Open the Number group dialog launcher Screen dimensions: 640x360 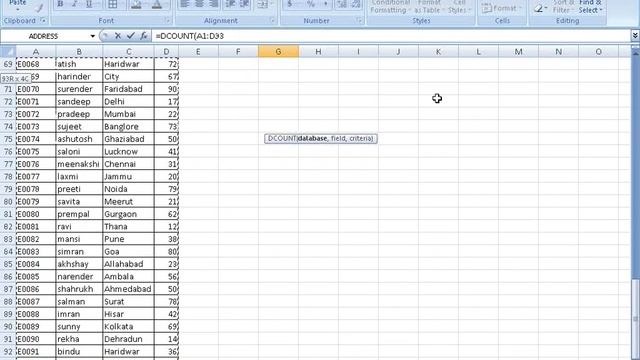point(359,20)
